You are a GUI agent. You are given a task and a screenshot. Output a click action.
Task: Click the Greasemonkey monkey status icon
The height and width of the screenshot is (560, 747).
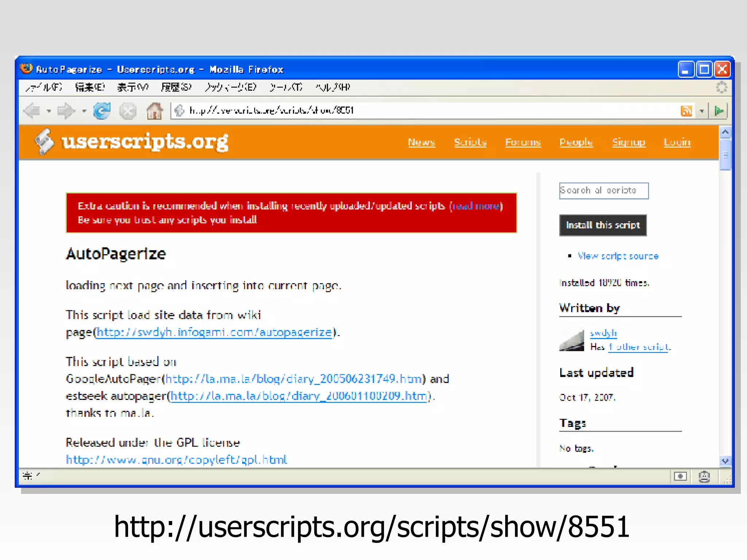[704, 476]
